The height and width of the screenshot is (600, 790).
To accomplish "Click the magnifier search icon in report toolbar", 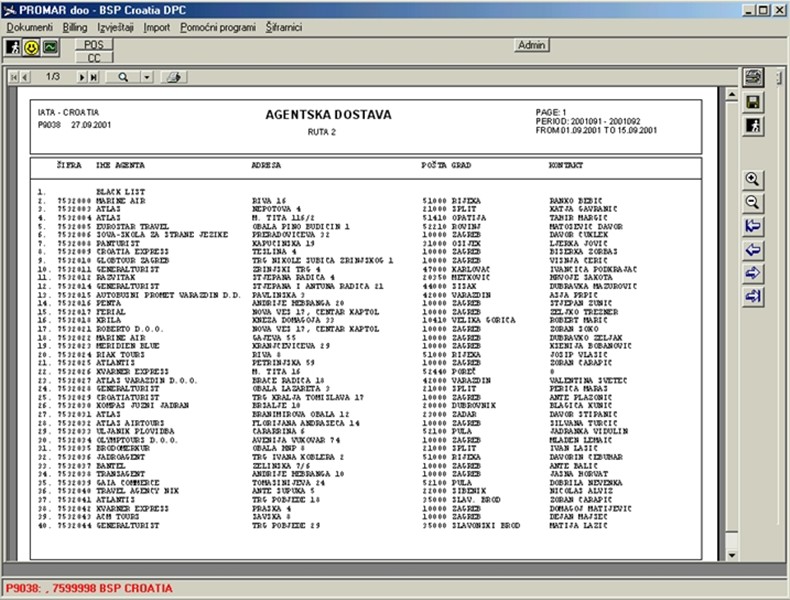I will click(123, 77).
